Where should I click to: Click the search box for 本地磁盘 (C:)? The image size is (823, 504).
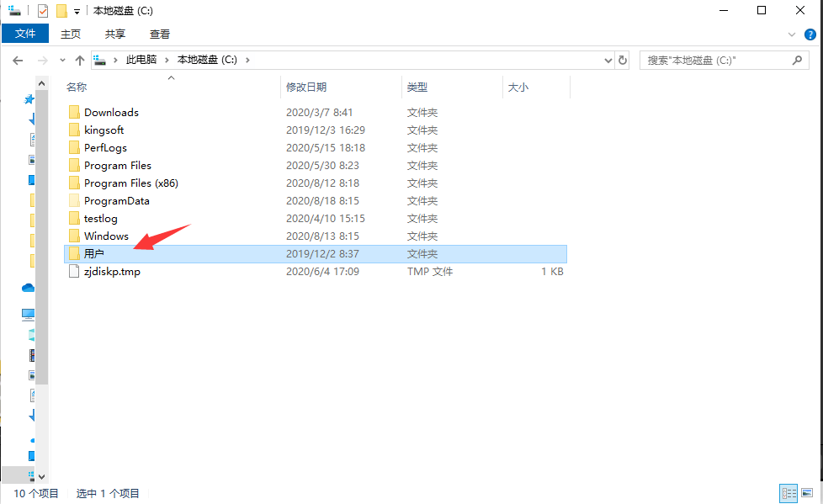click(x=715, y=61)
